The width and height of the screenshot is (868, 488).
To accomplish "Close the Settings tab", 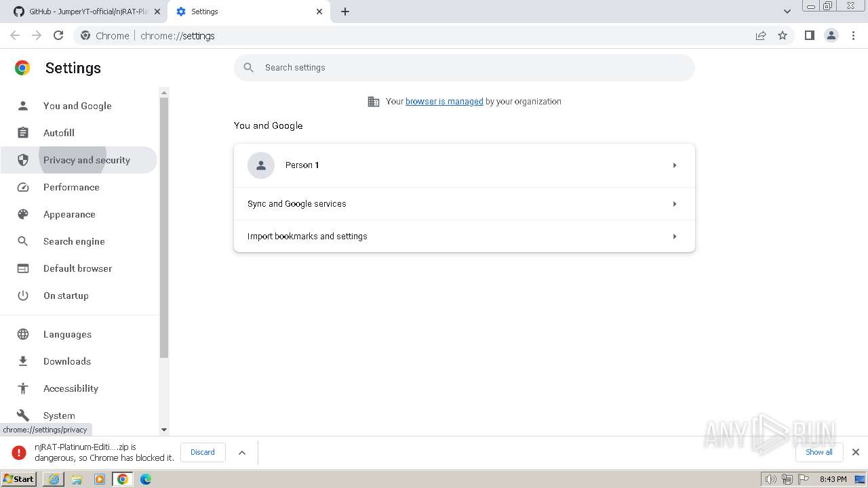I will point(319,12).
